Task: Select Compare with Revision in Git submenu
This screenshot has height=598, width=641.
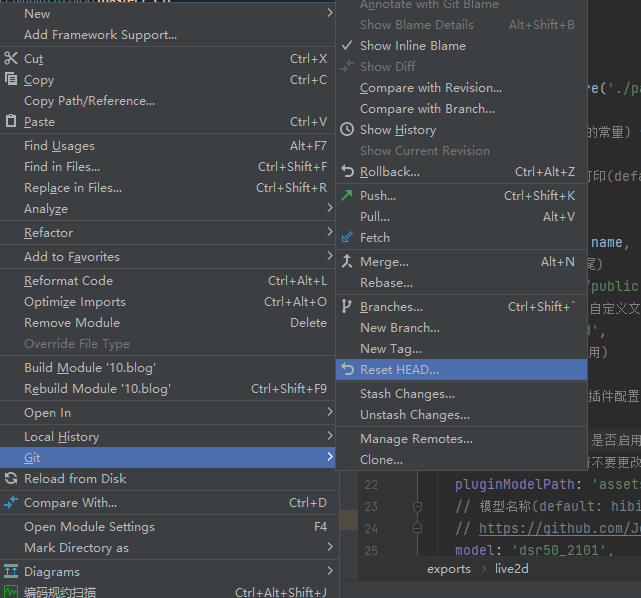Action: (462, 88)
